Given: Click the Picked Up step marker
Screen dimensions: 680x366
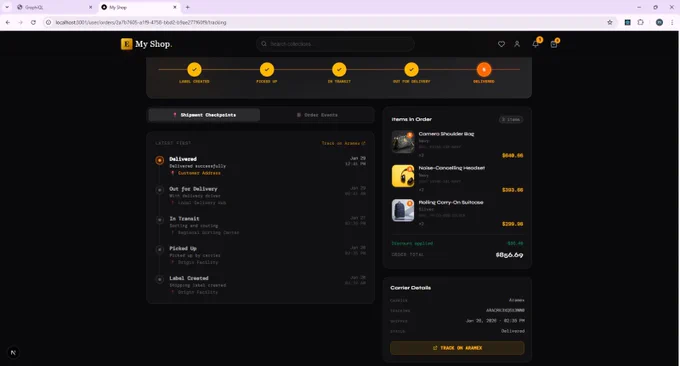Looking at the screenshot, I should tap(267, 69).
